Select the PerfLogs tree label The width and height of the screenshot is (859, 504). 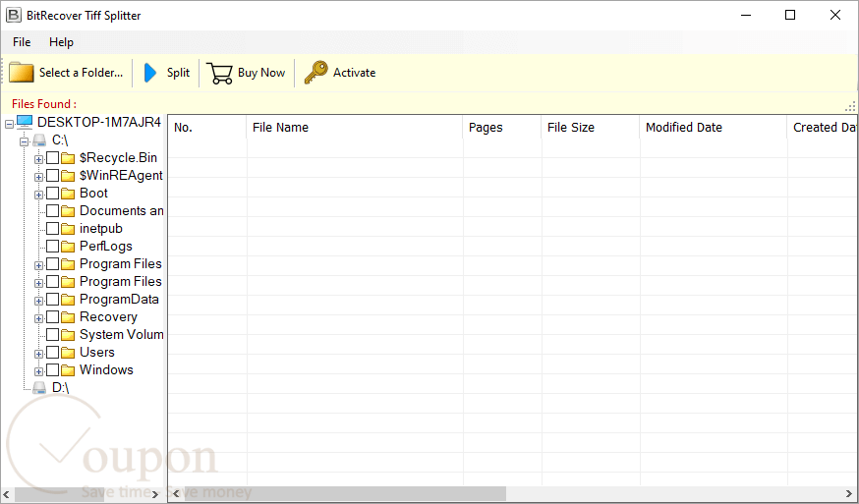[106, 247]
